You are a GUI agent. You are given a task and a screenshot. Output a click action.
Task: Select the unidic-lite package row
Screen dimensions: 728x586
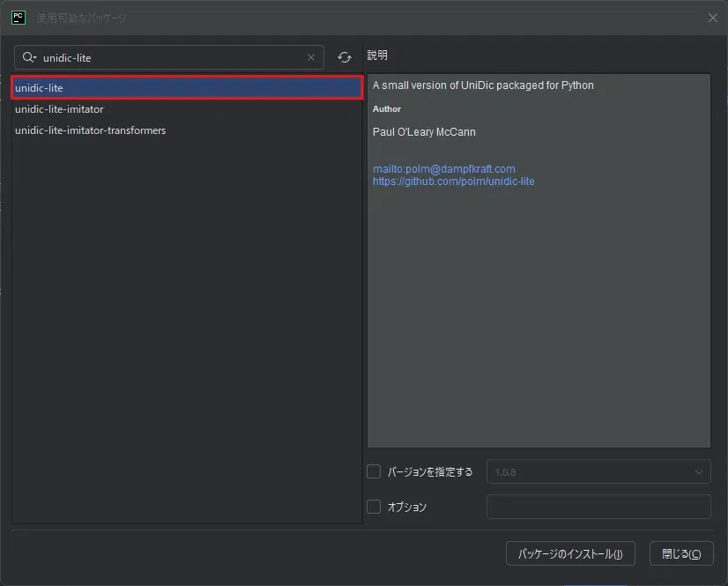(x=187, y=88)
